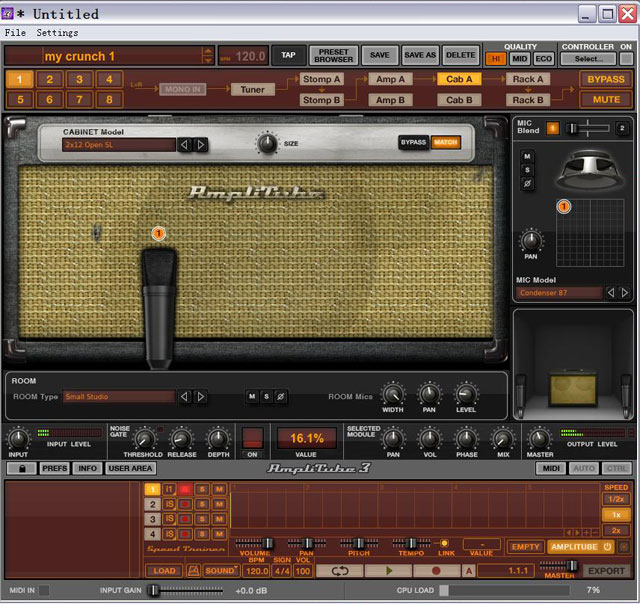Image resolution: width=640 pixels, height=604 pixels.
Task: Open the File menu
Action: tap(15, 33)
